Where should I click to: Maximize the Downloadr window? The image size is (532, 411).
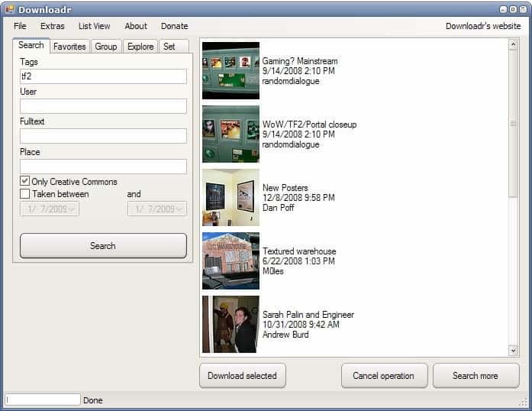tap(513, 9)
